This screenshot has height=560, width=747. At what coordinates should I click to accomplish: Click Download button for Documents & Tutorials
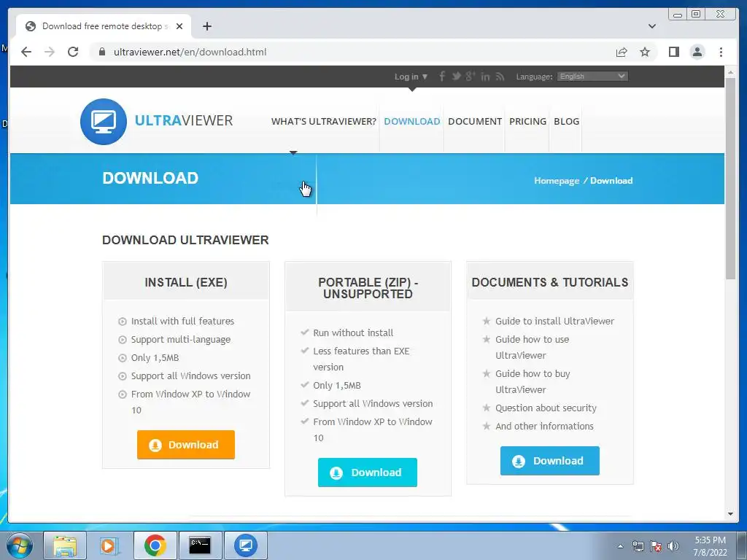pyautogui.click(x=550, y=461)
